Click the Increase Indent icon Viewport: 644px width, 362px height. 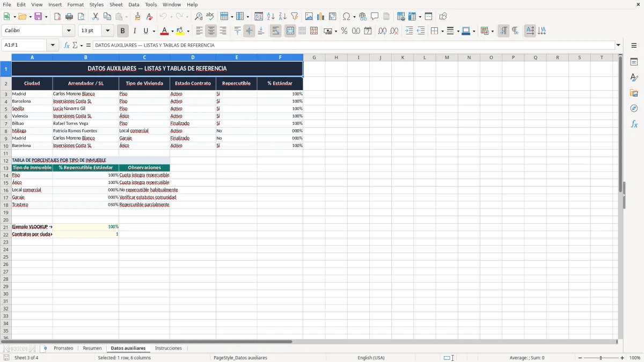409,31
